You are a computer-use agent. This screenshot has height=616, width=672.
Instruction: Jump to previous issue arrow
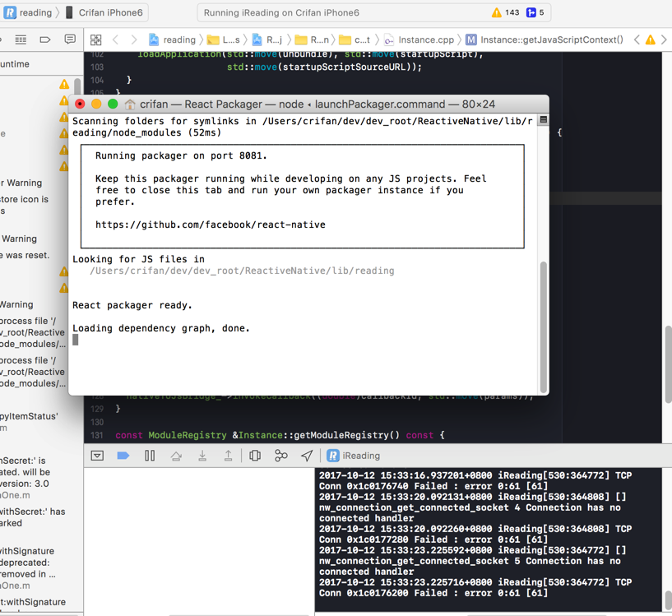(637, 39)
